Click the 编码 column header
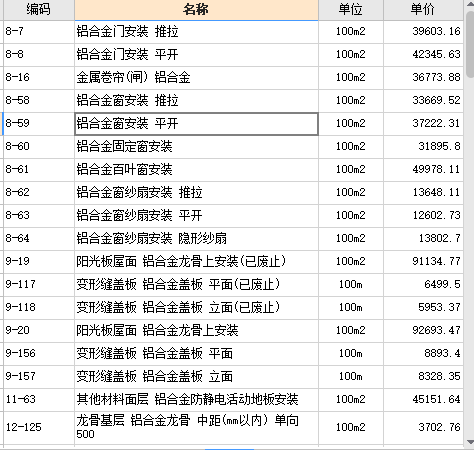Screen dimensions: 474x450 point(39,10)
